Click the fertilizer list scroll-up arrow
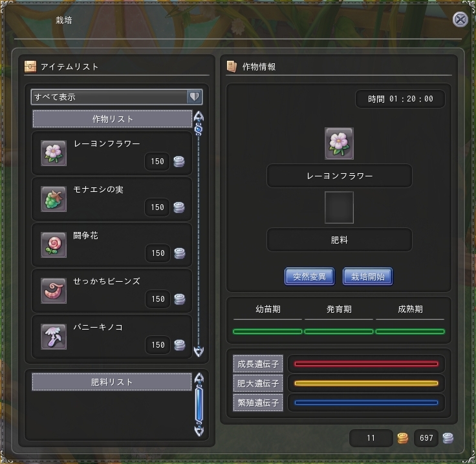Image resolution: width=476 pixels, height=464 pixels. [x=199, y=378]
